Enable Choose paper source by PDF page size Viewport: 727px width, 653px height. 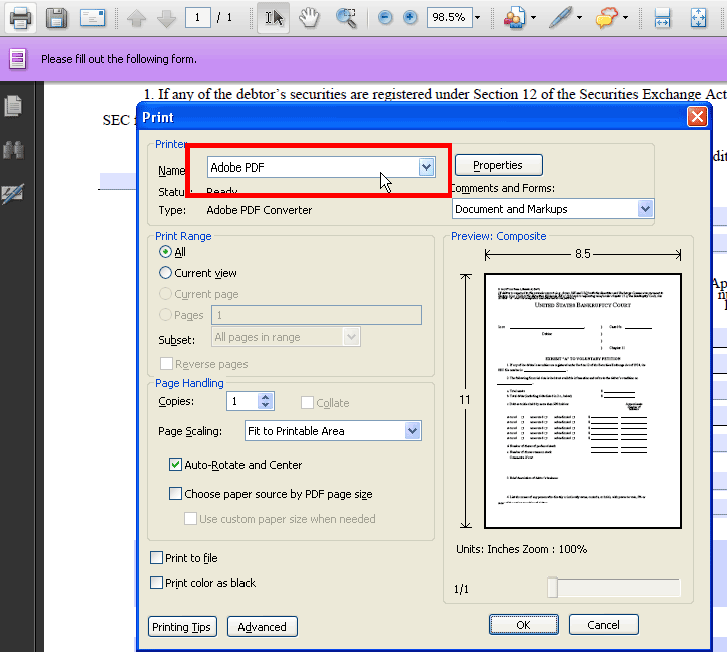[x=175, y=493]
